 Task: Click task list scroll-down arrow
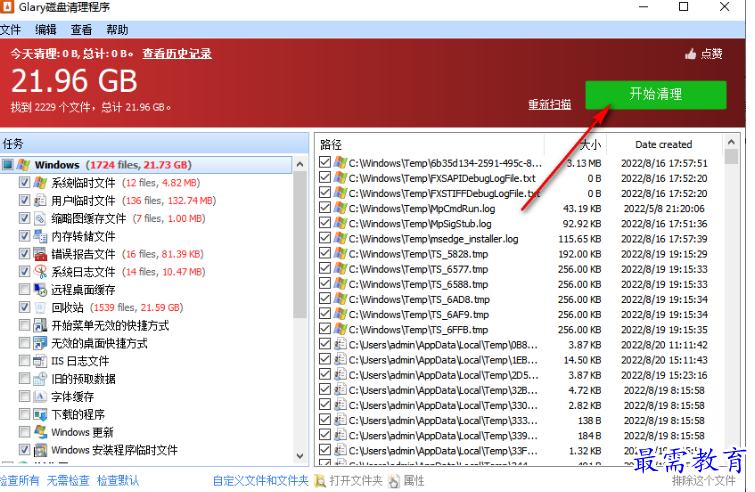[300, 455]
